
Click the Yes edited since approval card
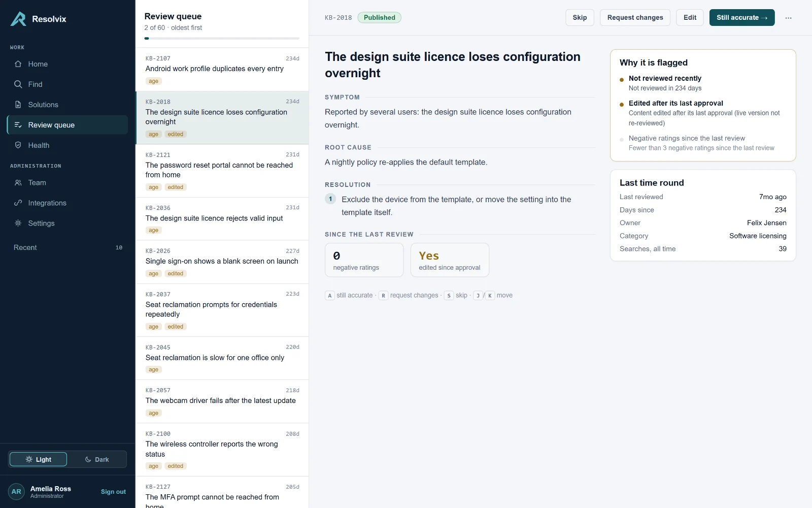450,260
